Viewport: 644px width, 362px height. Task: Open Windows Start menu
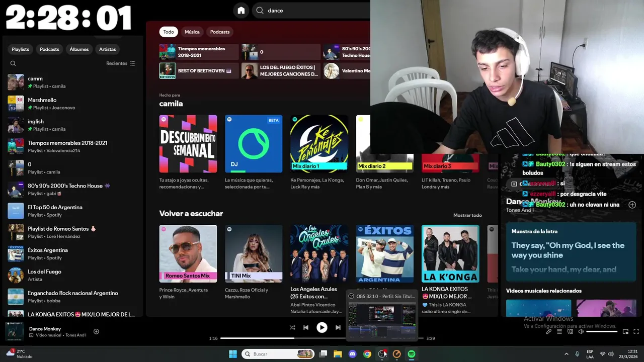click(x=233, y=354)
